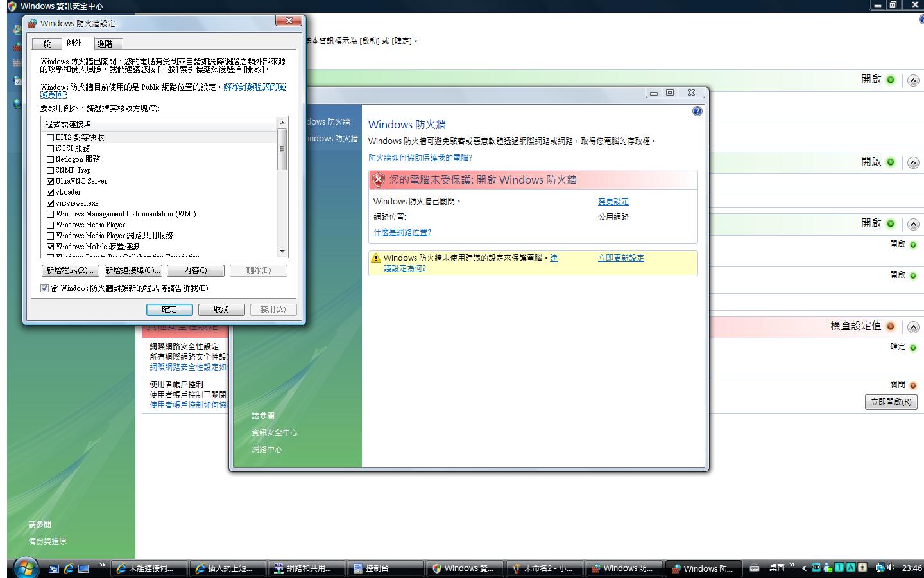Open 控制台 taskbar button
The width and height of the screenshot is (924, 578).
click(386, 568)
